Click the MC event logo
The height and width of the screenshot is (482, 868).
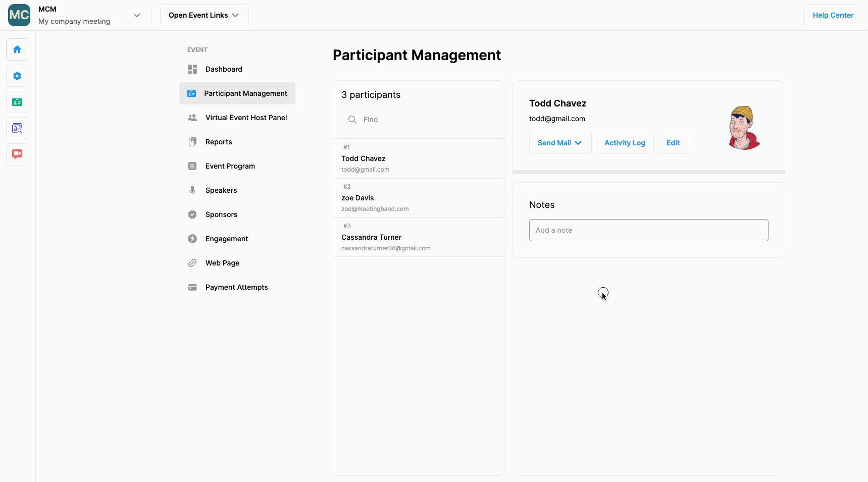click(19, 15)
